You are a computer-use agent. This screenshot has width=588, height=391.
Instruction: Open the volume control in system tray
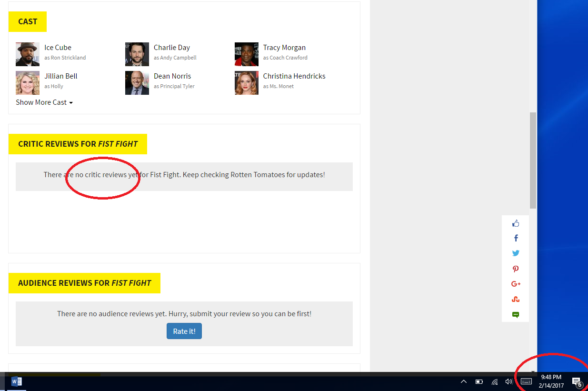coord(508,381)
